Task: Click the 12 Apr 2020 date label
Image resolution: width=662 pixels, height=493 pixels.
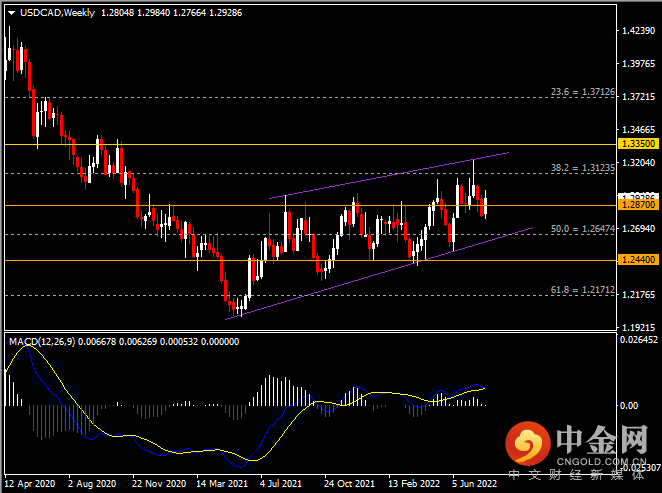Action: 30,484
